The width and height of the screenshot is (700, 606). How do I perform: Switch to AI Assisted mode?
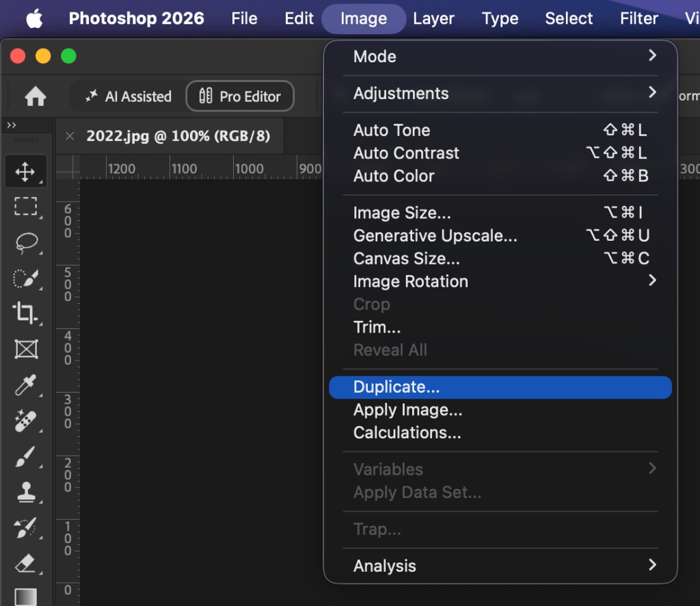(x=128, y=96)
